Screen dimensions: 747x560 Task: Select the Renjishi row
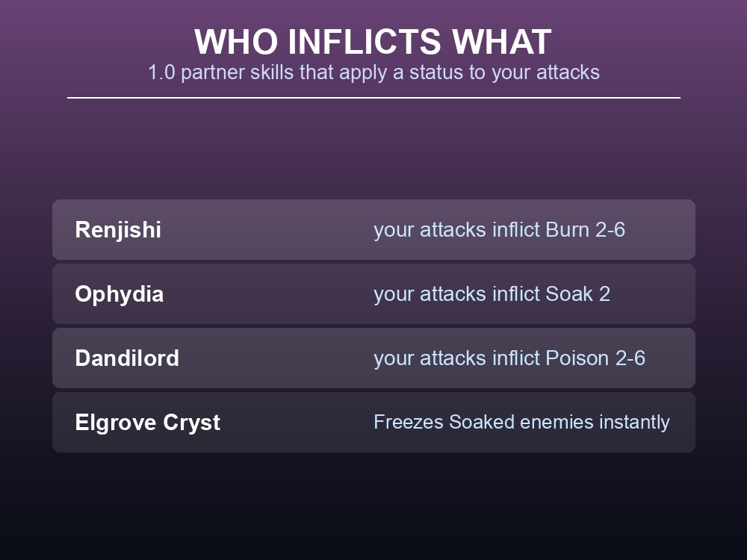[373, 229]
